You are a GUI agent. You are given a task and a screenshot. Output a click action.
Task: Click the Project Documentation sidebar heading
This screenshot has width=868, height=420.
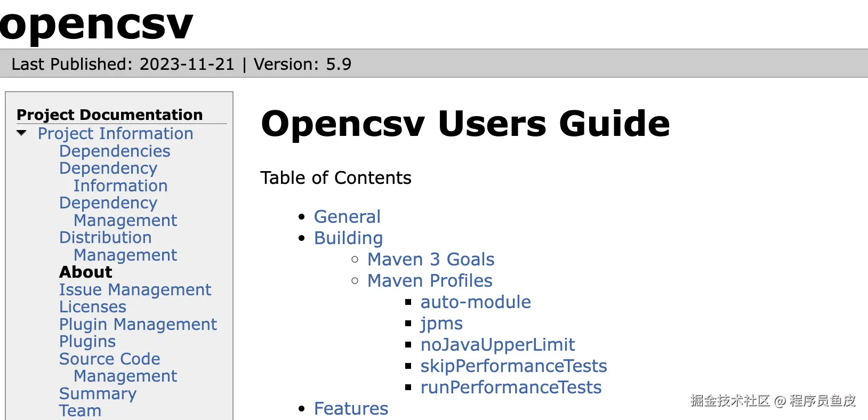[110, 115]
